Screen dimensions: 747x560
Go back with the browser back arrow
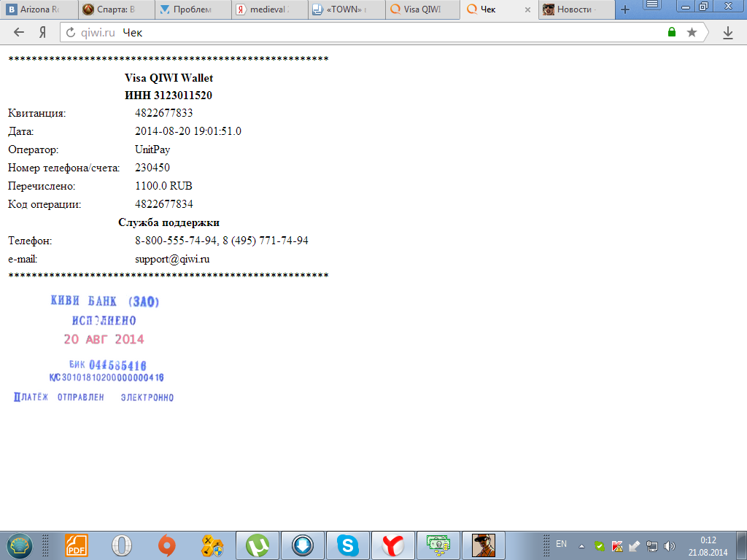click(18, 32)
